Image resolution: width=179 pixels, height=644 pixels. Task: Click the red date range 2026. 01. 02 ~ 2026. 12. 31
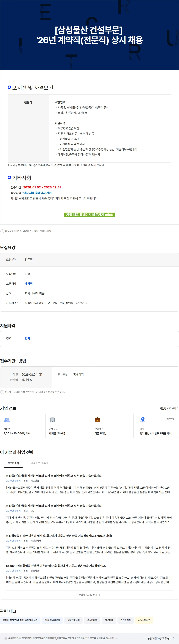point(42,187)
